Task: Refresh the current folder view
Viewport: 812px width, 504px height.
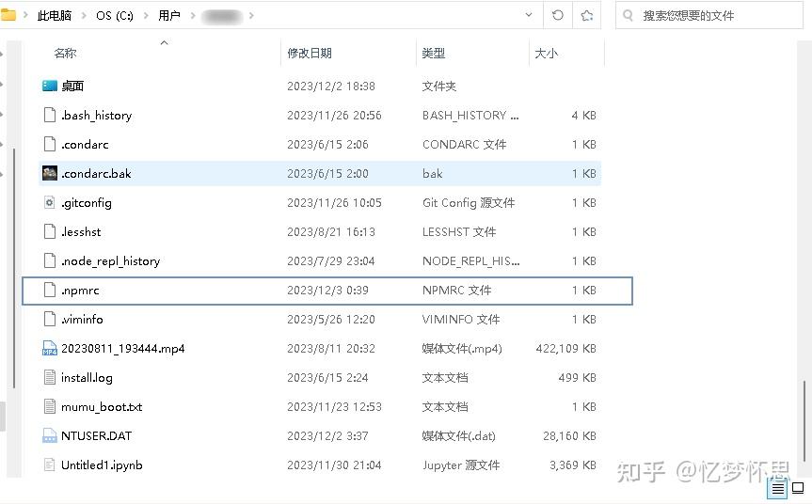Action: tap(558, 15)
